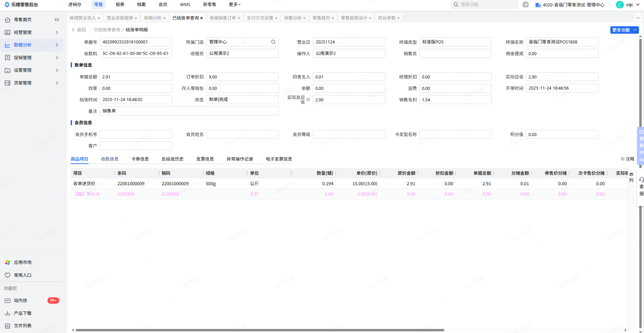Image resolution: width=644 pixels, height=333 pixels.
Task: Click the user avatar icon
Action: click(x=620, y=5)
